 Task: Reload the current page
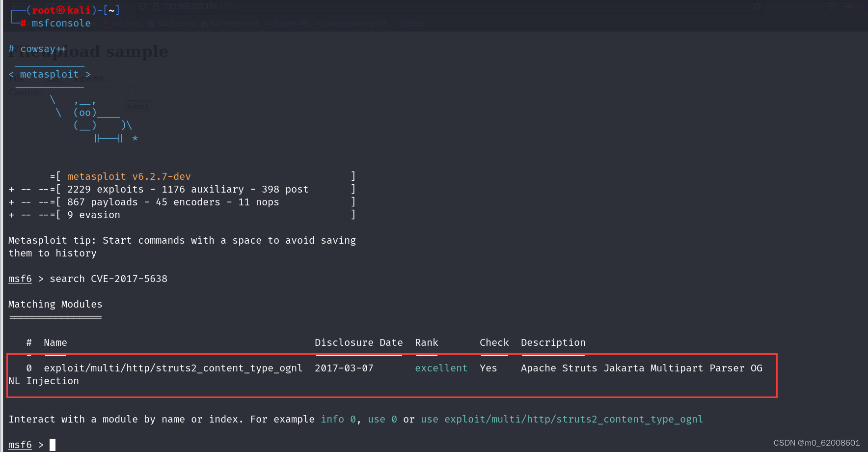coord(51,6)
